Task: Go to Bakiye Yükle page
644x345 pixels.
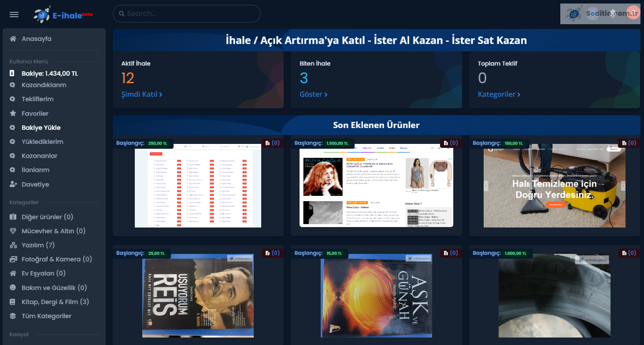Action: point(41,128)
